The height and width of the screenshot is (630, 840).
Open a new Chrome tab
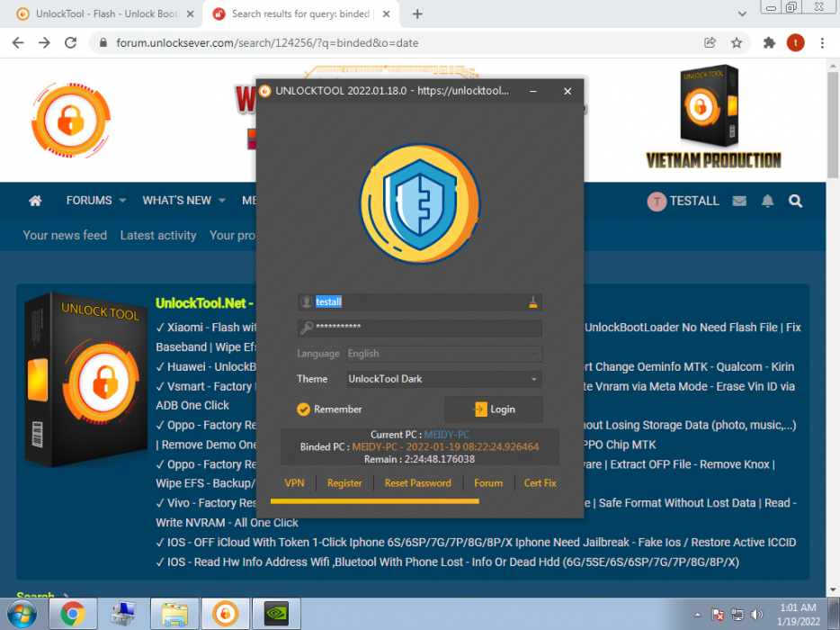pos(417,14)
